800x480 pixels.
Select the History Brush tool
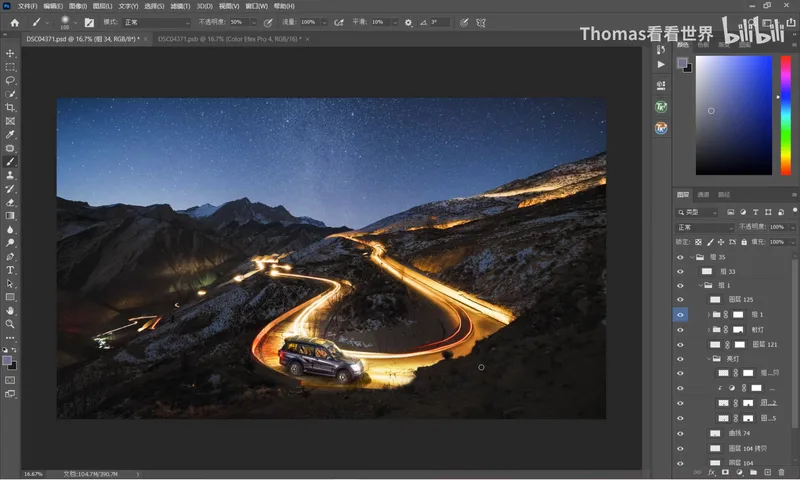10,189
